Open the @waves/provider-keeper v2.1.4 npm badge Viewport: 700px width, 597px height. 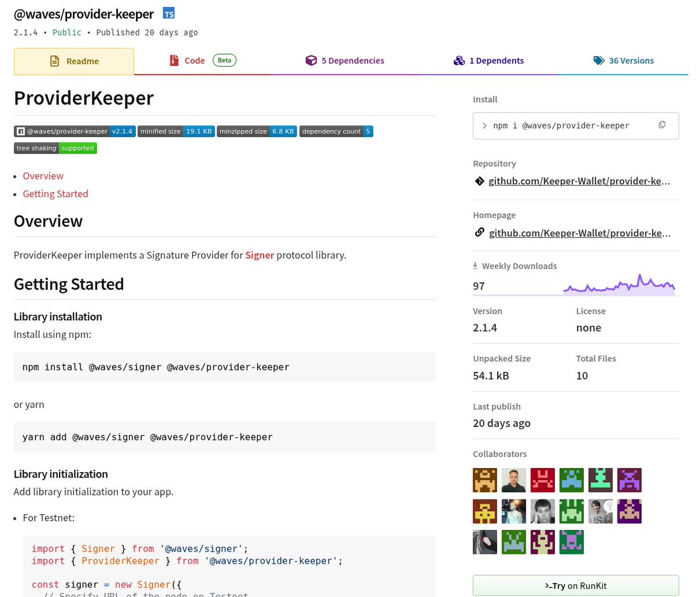75,131
